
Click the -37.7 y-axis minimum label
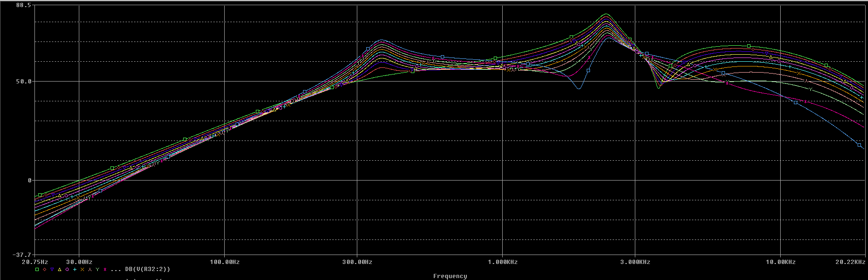tap(22, 255)
